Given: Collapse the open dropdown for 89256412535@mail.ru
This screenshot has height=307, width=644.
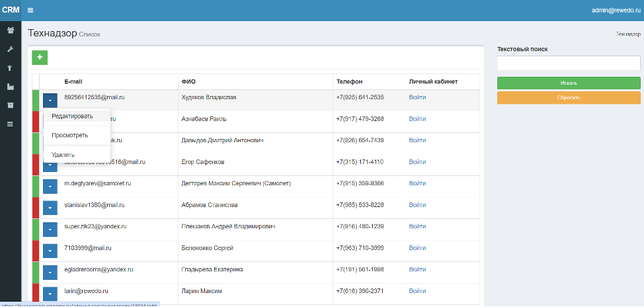Looking at the screenshot, I should pyautogui.click(x=50, y=101).
